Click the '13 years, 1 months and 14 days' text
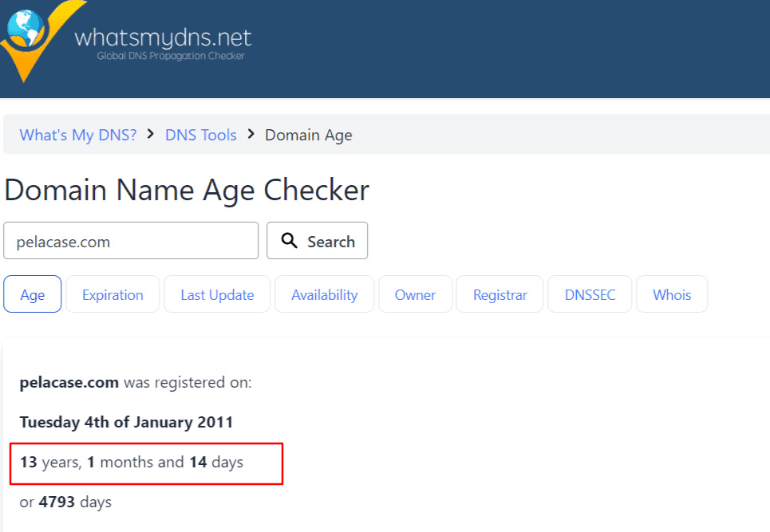770x532 pixels. tap(132, 463)
